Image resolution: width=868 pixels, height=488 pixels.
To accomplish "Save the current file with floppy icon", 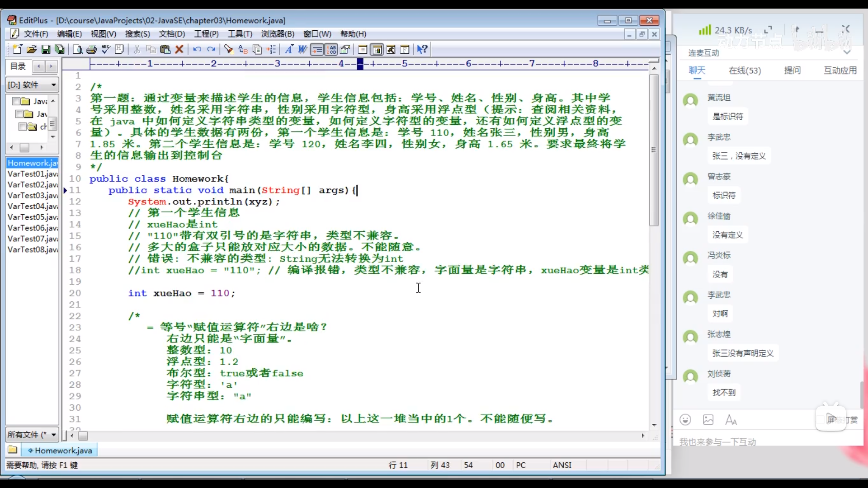I will pos(46,49).
